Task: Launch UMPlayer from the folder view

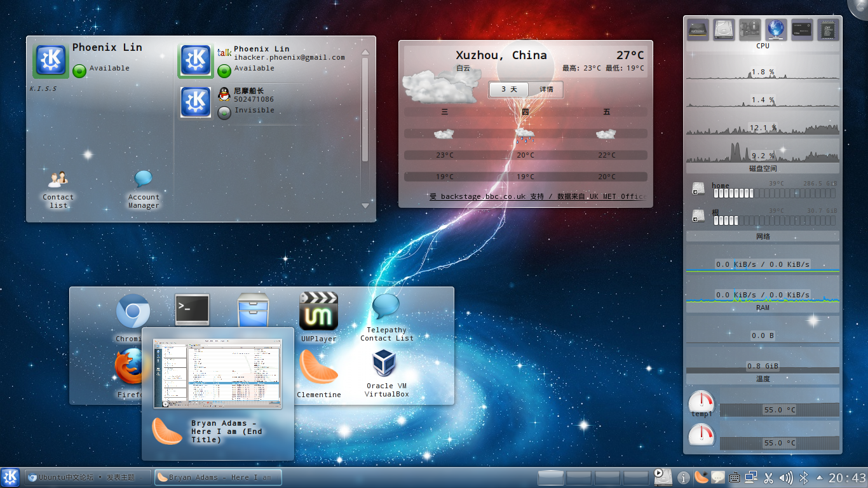Action: click(x=318, y=311)
